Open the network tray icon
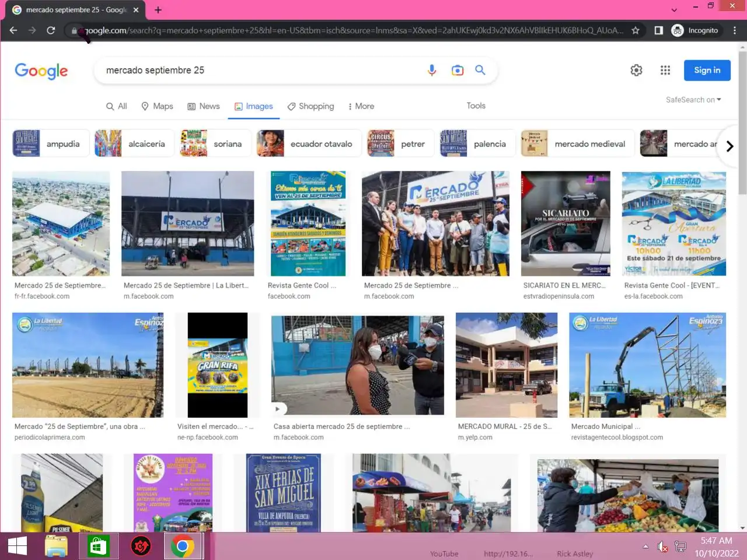Image resolution: width=747 pixels, height=560 pixels. tap(680, 547)
